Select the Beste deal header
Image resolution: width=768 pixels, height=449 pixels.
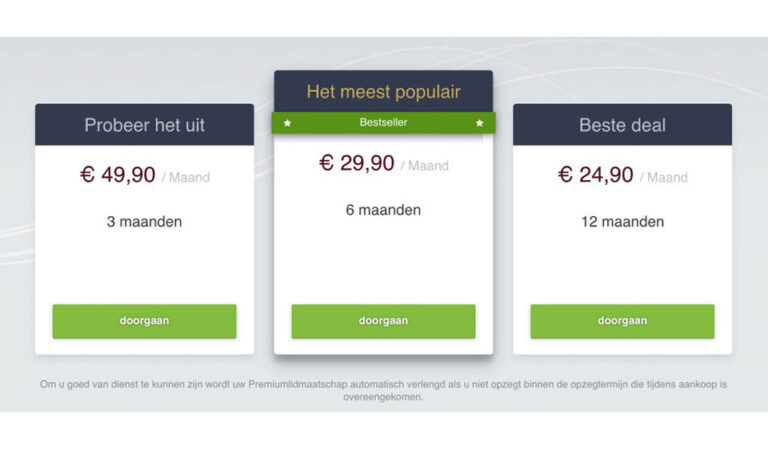[623, 124]
